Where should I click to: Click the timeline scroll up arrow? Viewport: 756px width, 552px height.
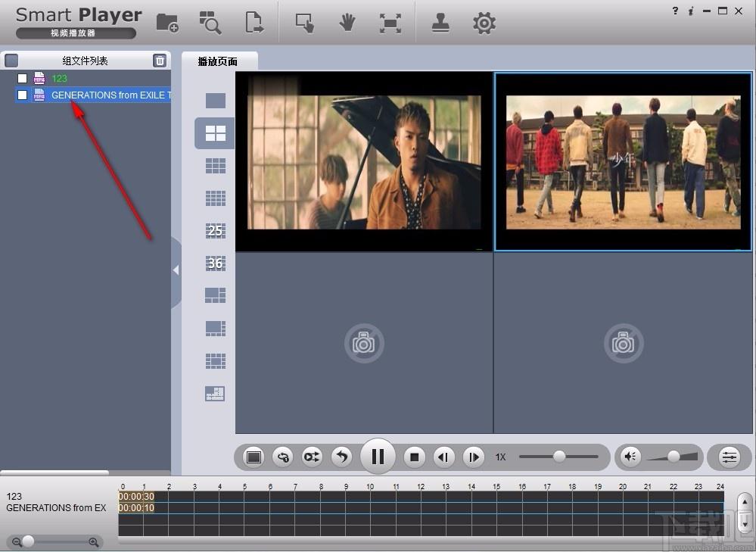pos(745,503)
